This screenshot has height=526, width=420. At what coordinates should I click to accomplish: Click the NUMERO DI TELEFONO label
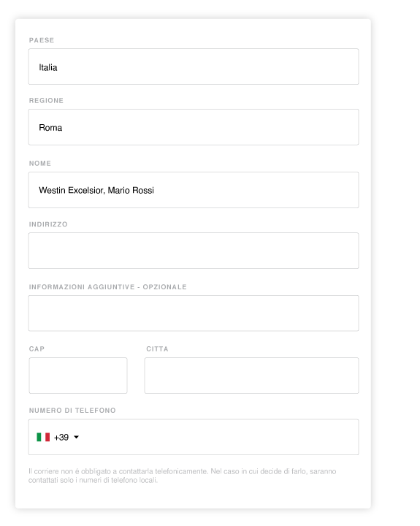tap(72, 411)
